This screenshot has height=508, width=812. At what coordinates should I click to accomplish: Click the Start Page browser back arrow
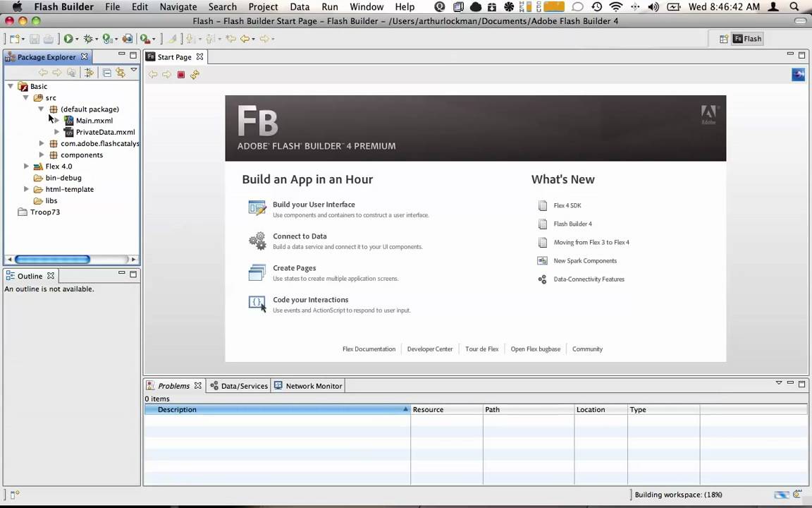click(x=153, y=75)
